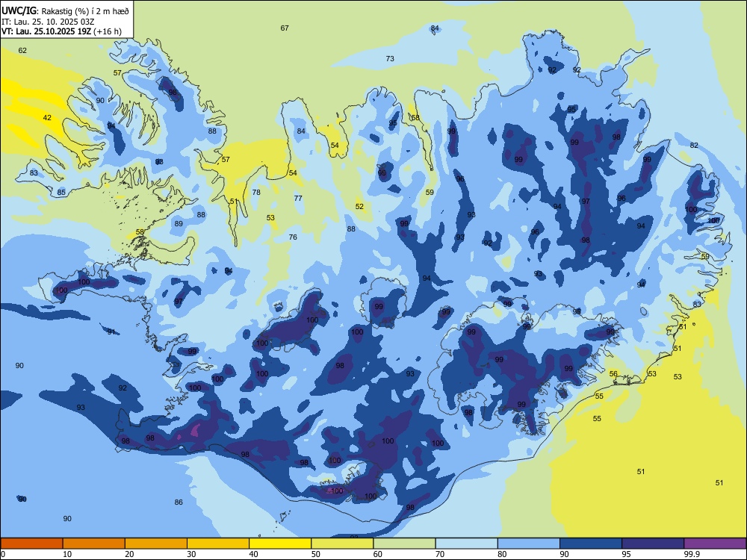747x560 pixels.
Task: Select the humidity value 73 offshore
Action: tap(390, 58)
